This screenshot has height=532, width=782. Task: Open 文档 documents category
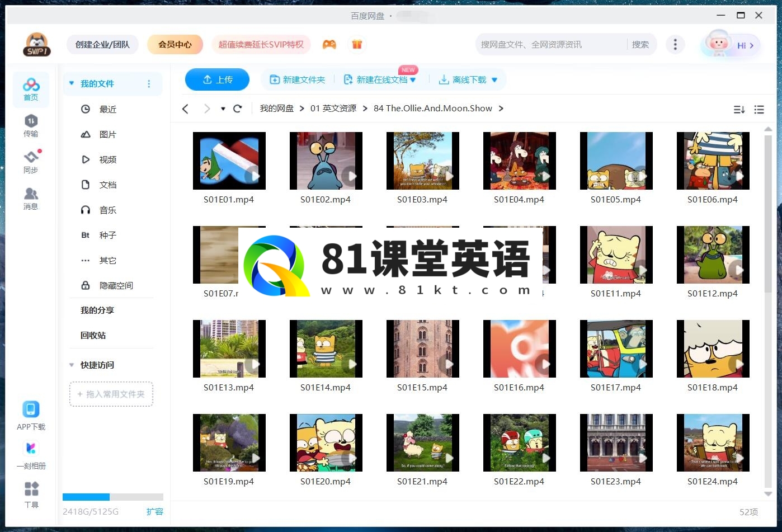pos(108,185)
